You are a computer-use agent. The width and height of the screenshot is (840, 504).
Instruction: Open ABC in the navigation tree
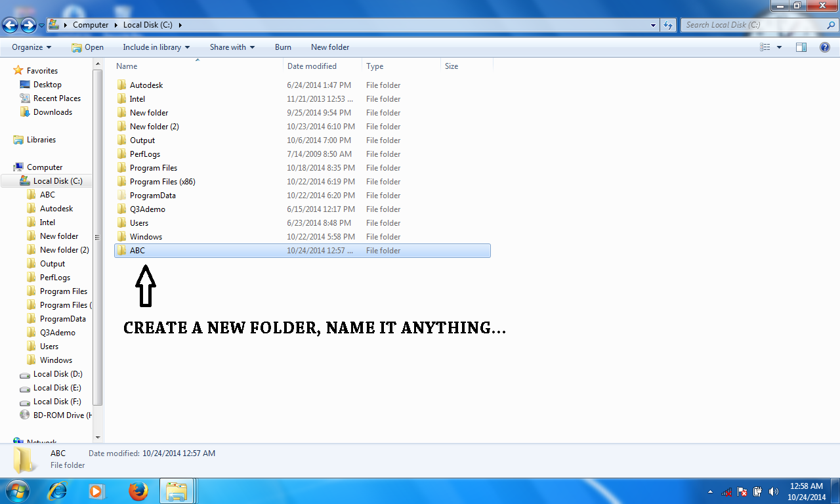(x=47, y=195)
